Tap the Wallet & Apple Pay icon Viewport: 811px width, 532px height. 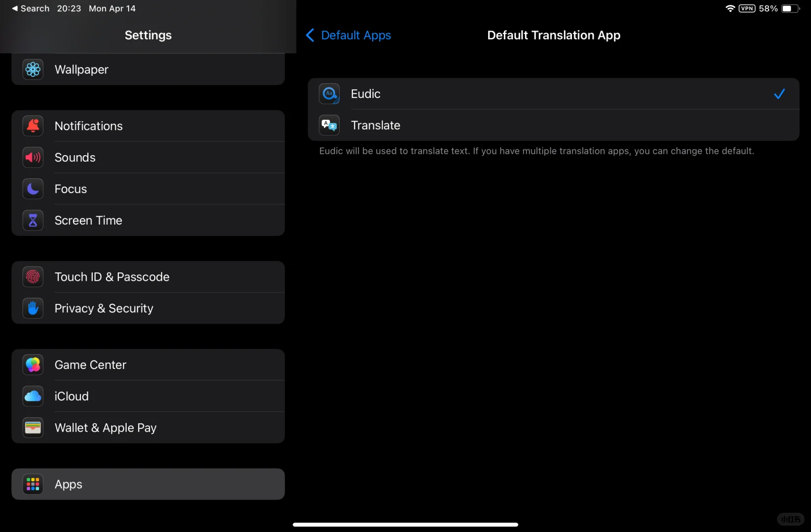click(x=33, y=428)
